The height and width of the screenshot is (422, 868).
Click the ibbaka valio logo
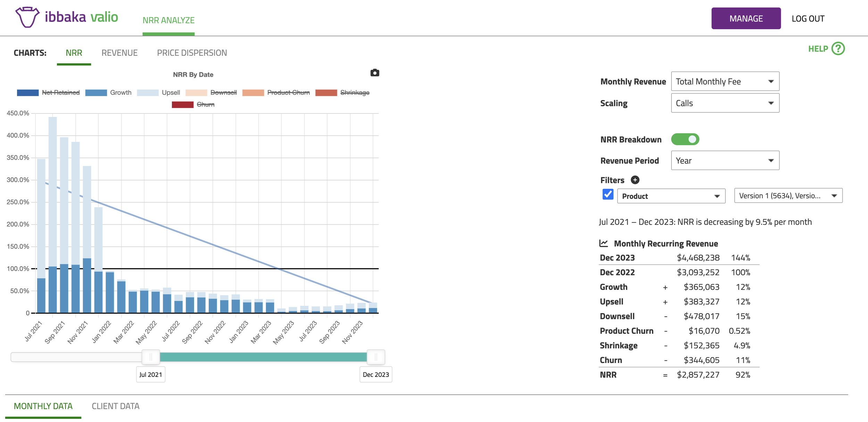(x=67, y=17)
